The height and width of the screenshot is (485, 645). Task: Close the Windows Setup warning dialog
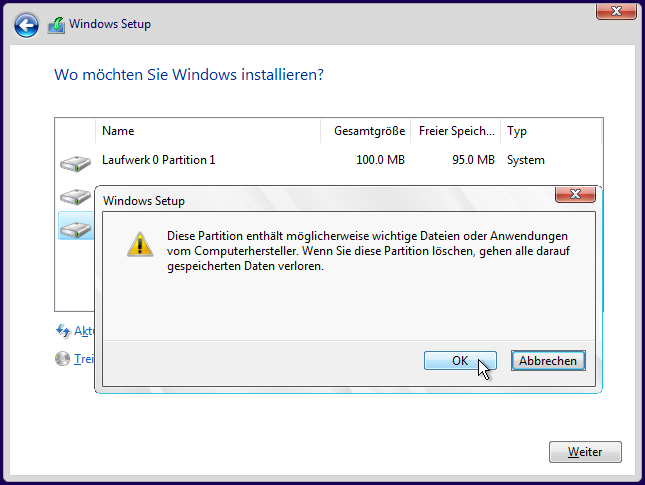[575, 194]
